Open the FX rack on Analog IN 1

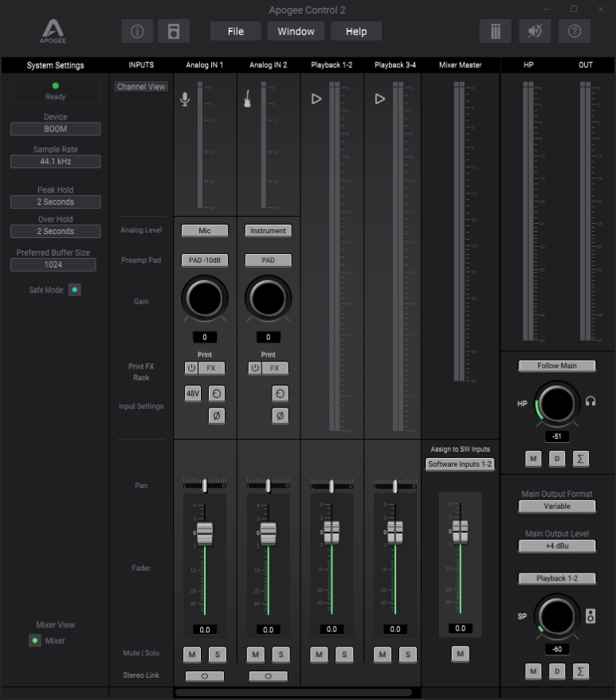click(x=211, y=368)
